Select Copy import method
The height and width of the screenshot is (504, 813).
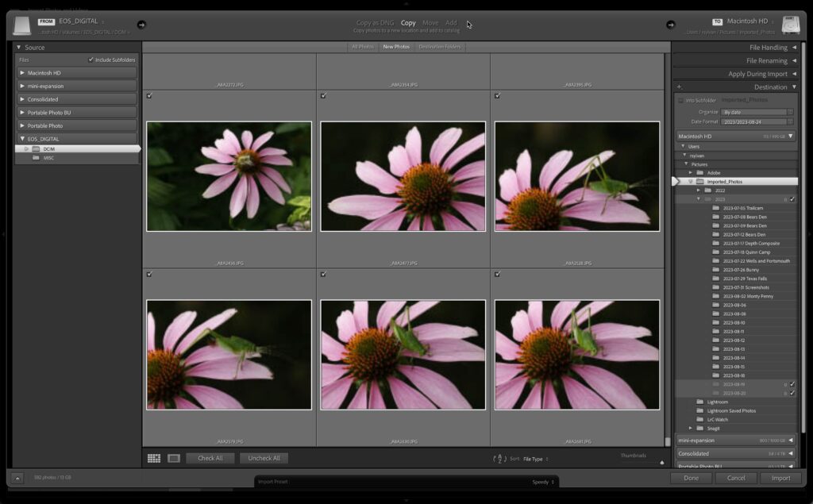click(408, 23)
